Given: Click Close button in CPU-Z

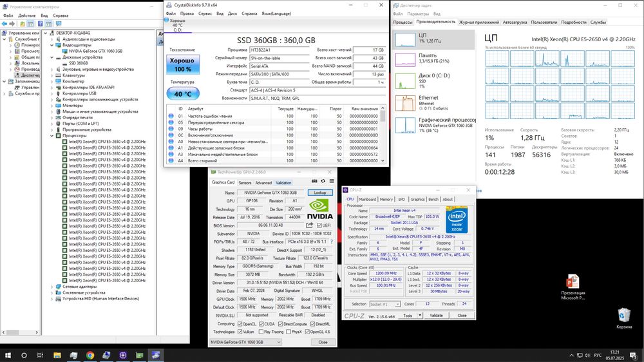Looking at the screenshot, I should (462, 316).
